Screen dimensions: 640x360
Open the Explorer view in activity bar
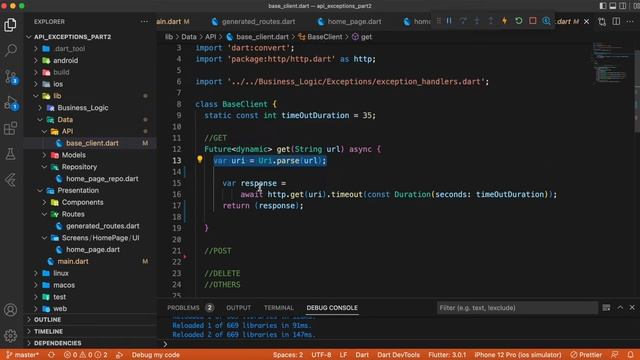click(10, 25)
